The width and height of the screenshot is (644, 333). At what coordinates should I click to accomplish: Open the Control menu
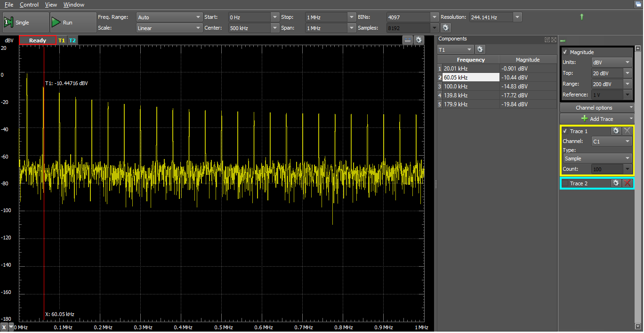29,5
